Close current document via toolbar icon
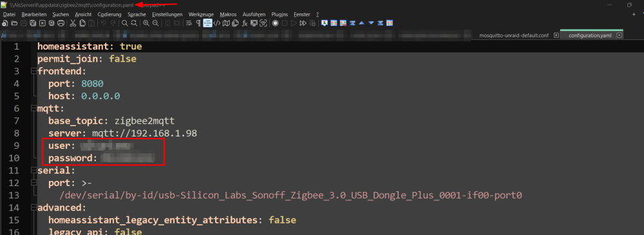This screenshot has width=644, height=235. (42, 23)
